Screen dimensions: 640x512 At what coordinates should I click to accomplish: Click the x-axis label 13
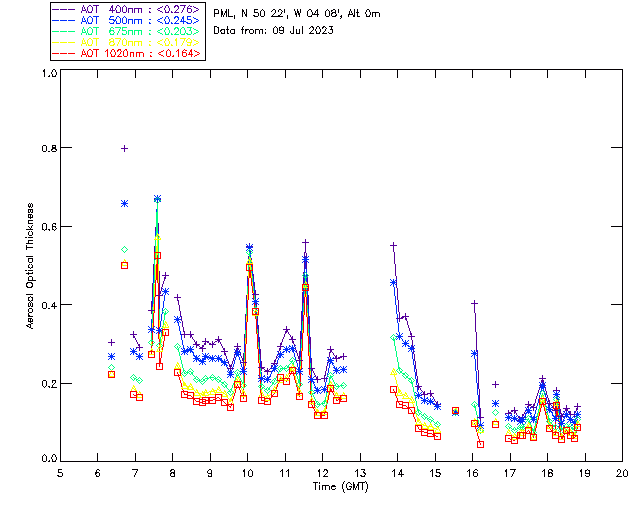tap(360, 473)
